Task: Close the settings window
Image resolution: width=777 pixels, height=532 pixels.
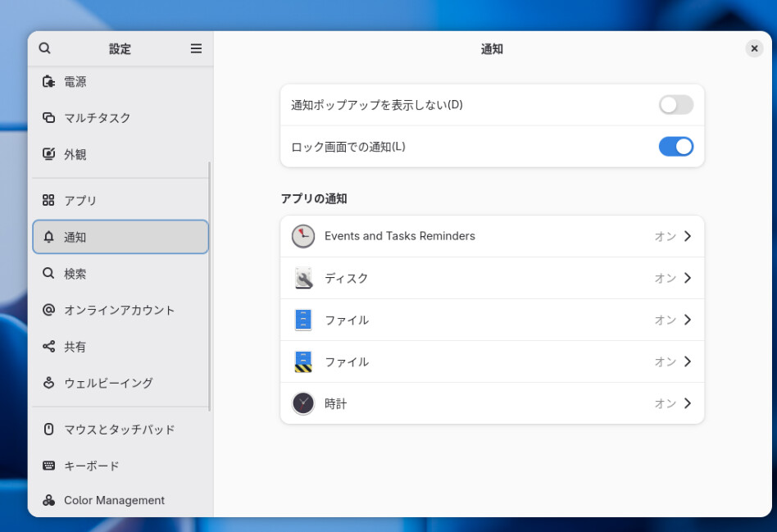Action: [754, 48]
